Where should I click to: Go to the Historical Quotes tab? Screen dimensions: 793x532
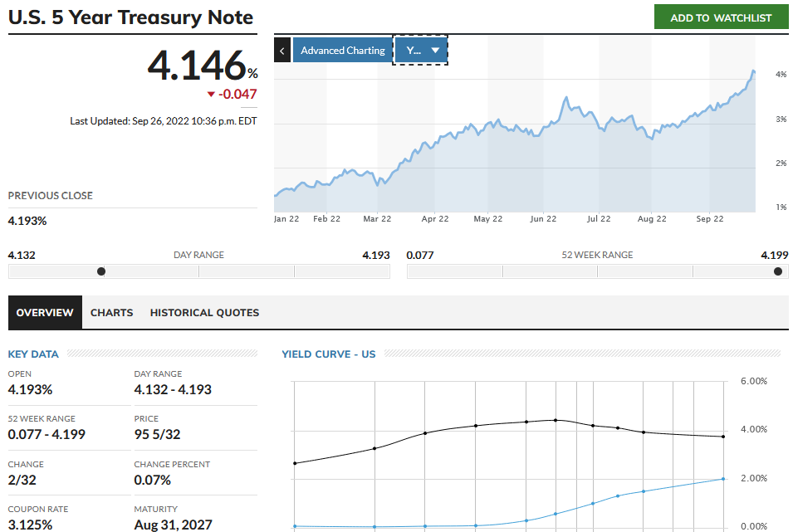click(204, 313)
